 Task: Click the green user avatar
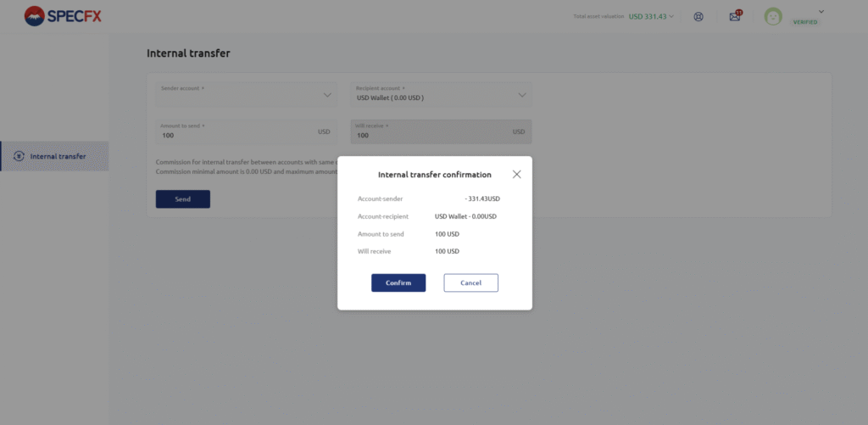tap(772, 16)
